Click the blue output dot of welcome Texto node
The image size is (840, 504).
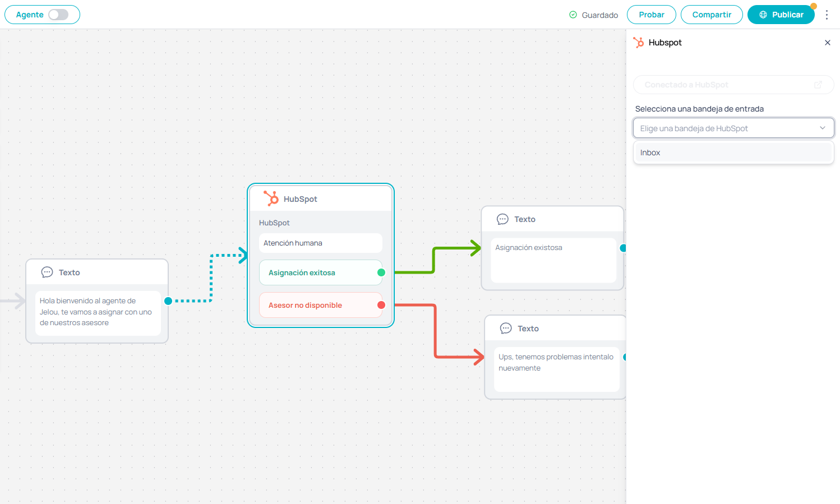168,301
